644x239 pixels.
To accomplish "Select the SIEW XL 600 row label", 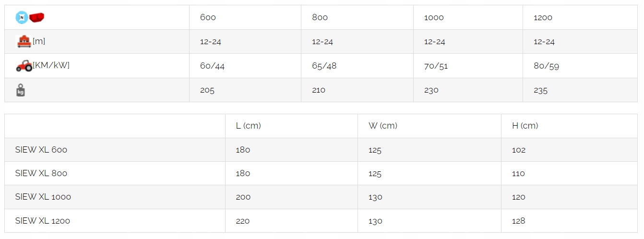I will coord(41,150).
